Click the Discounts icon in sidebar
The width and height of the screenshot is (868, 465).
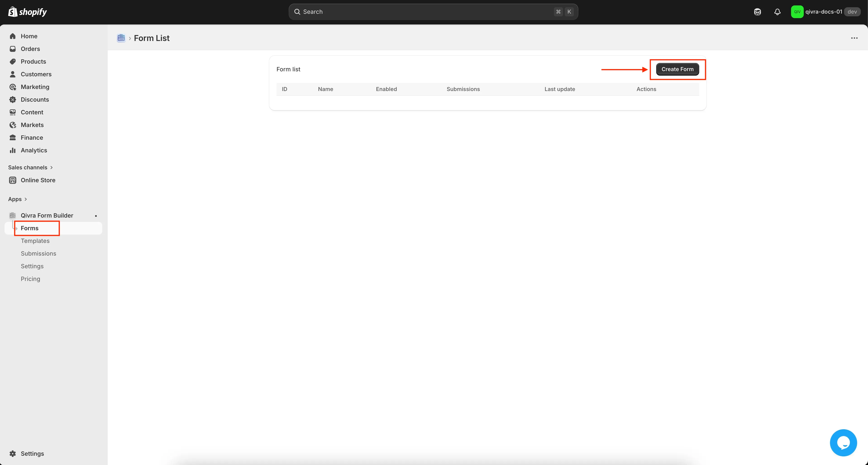click(x=13, y=99)
